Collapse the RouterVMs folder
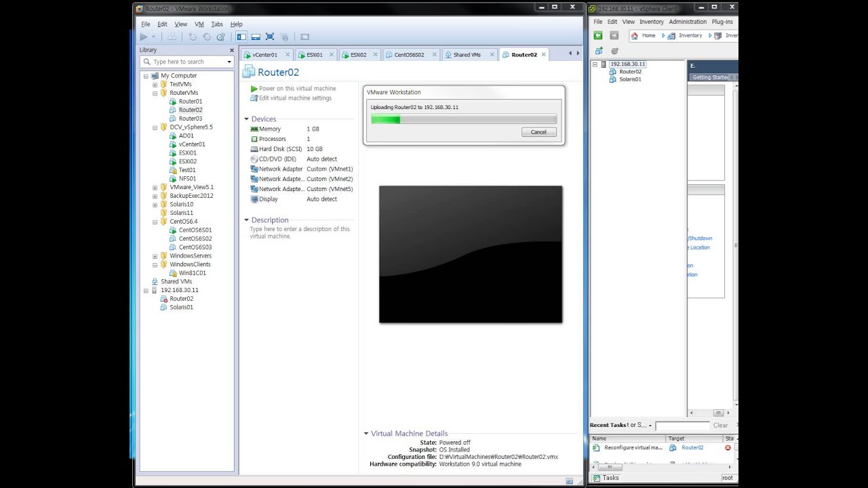Image resolution: width=868 pixels, height=488 pixels. (x=155, y=93)
